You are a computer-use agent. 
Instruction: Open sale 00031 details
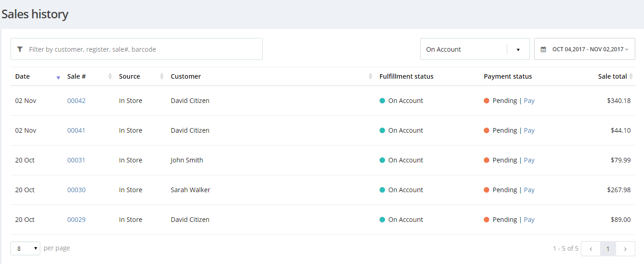point(76,160)
